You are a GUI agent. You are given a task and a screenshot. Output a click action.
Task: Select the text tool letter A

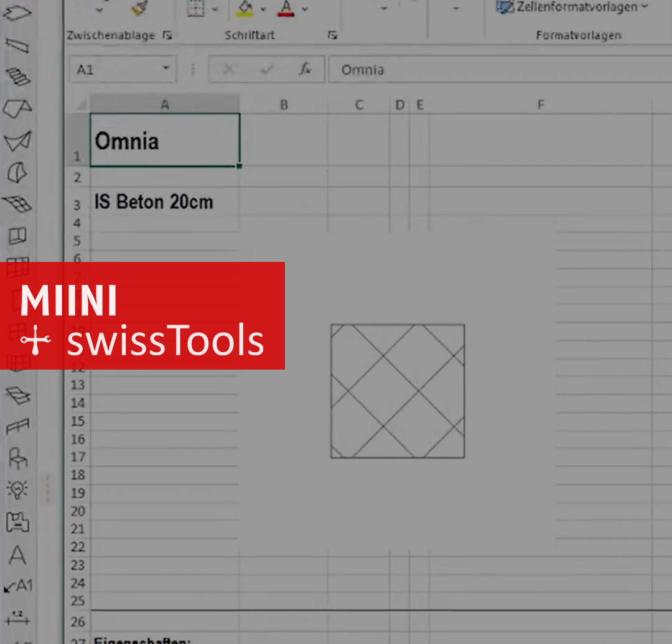pyautogui.click(x=17, y=555)
